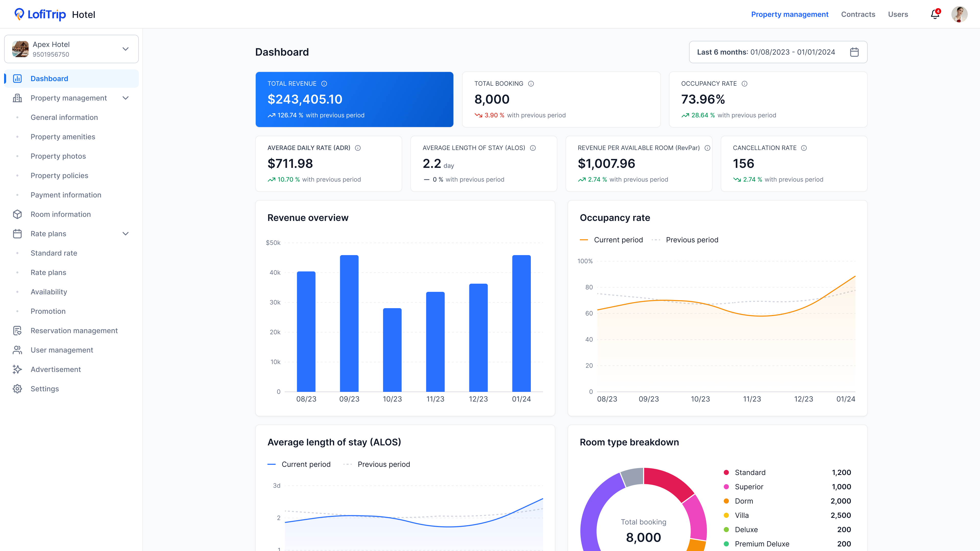Click the 09/23 revenue bar

point(349,323)
